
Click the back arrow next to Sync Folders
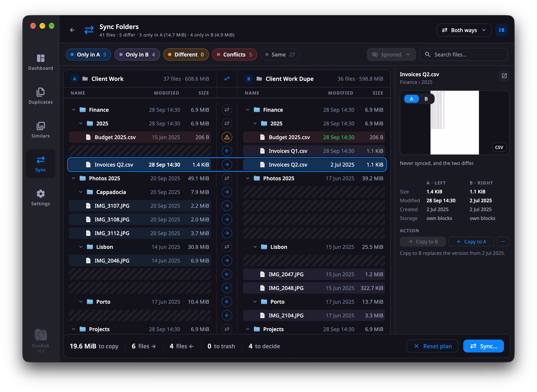pos(72,30)
